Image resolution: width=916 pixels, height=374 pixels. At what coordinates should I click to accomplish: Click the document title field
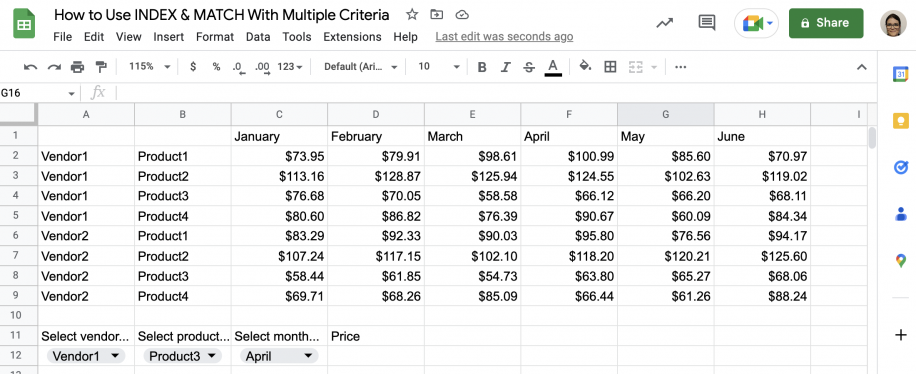coord(221,15)
